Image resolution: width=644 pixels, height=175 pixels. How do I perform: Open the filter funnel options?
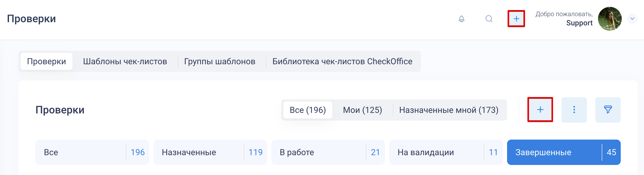click(608, 110)
